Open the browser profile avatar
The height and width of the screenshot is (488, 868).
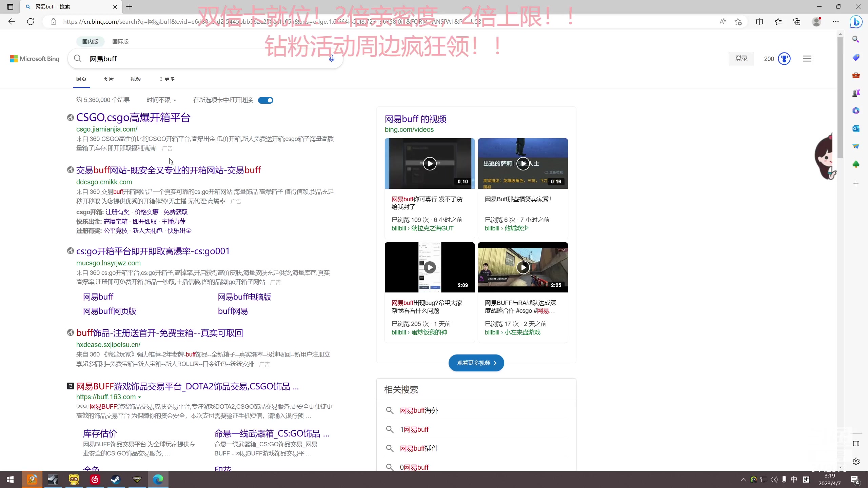click(x=816, y=22)
